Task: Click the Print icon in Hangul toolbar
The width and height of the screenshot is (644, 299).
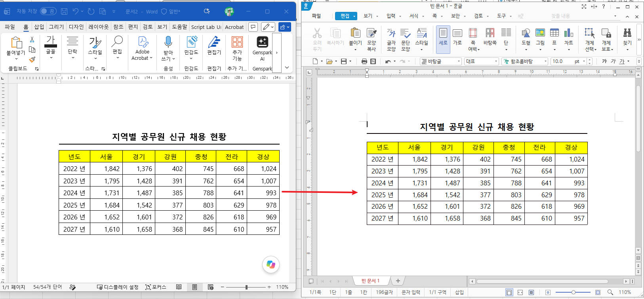Action: [364, 61]
